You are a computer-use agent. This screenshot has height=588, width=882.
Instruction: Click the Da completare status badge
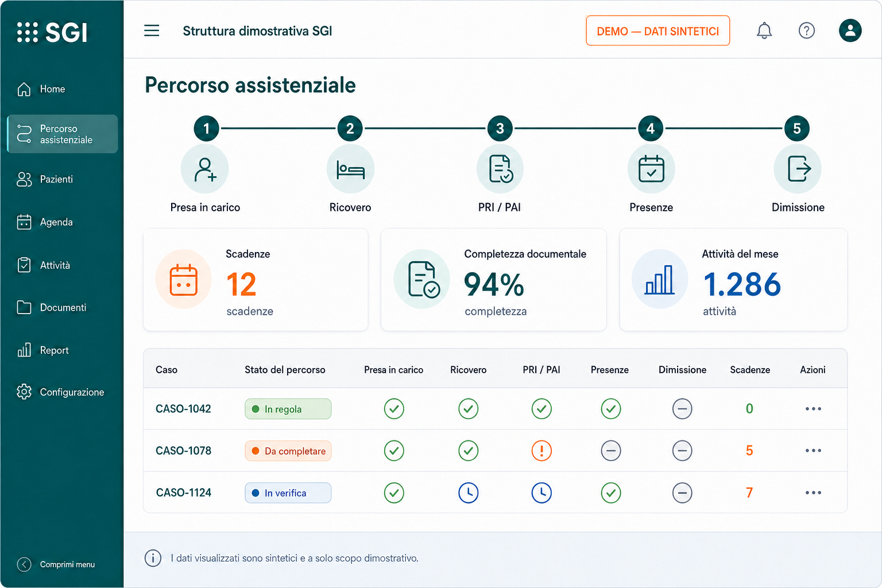tap(288, 451)
